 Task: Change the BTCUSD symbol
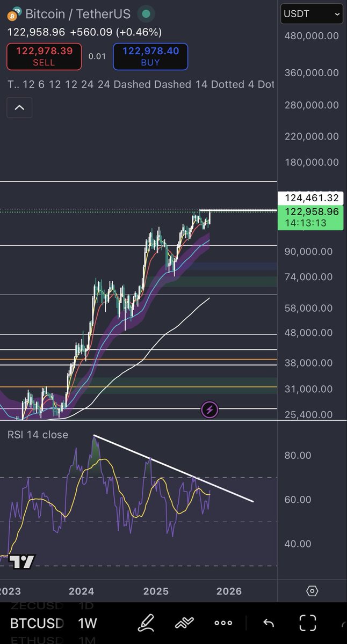(x=37, y=623)
